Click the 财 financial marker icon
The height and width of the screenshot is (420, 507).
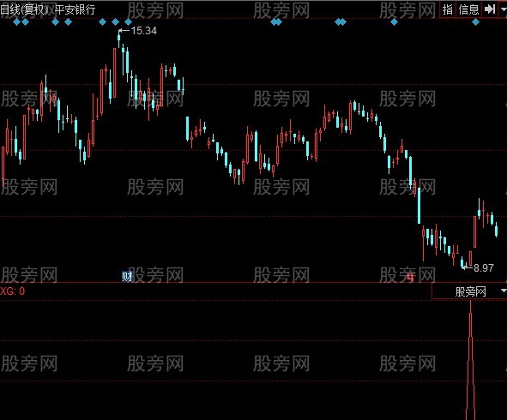(x=127, y=277)
